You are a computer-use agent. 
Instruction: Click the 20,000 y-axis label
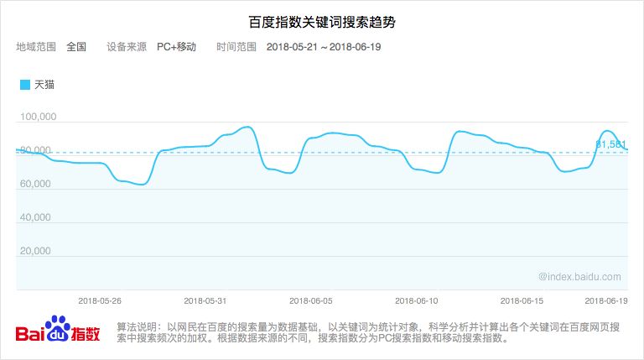pos(35,251)
